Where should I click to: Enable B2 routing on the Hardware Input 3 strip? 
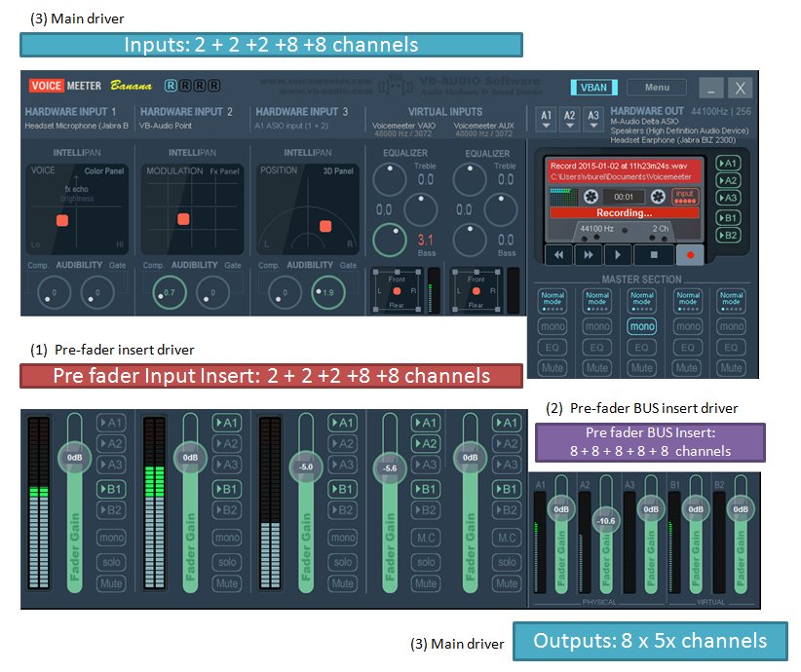(342, 509)
